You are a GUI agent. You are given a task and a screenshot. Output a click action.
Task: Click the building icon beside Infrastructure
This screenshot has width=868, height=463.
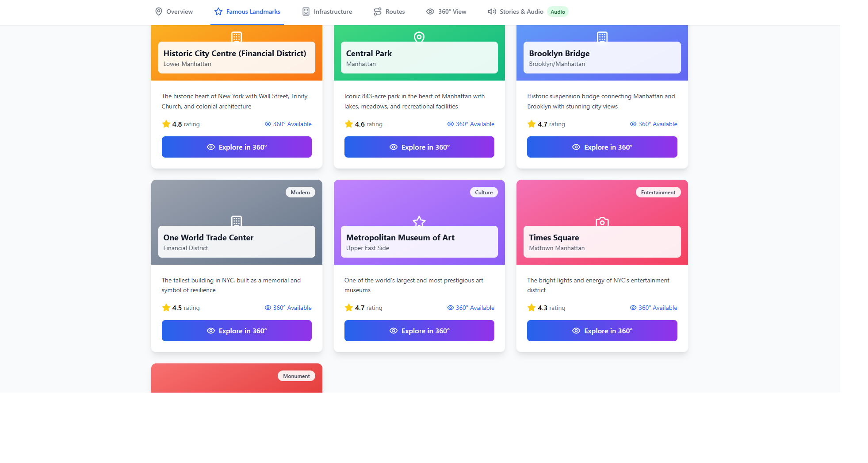point(306,12)
